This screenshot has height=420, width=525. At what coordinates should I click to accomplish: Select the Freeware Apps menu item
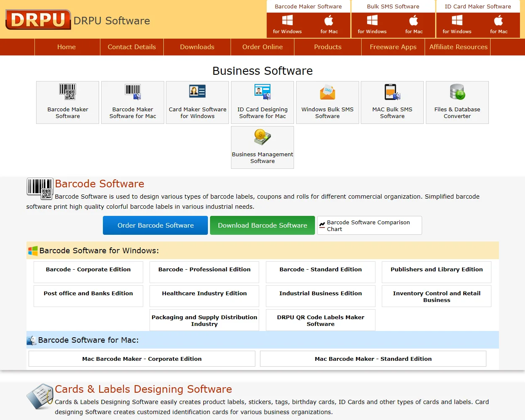pyautogui.click(x=393, y=47)
